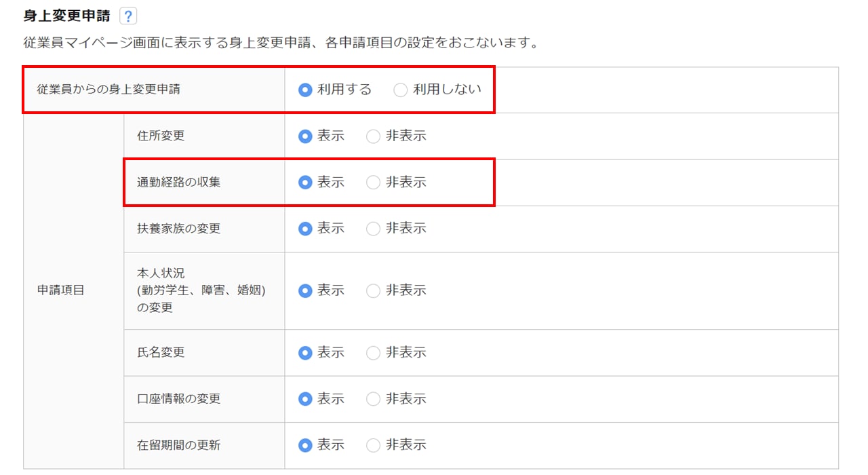Turn on 表示 for 在留期間の更新
Image resolution: width=868 pixels, height=475 pixels.
coord(306,445)
